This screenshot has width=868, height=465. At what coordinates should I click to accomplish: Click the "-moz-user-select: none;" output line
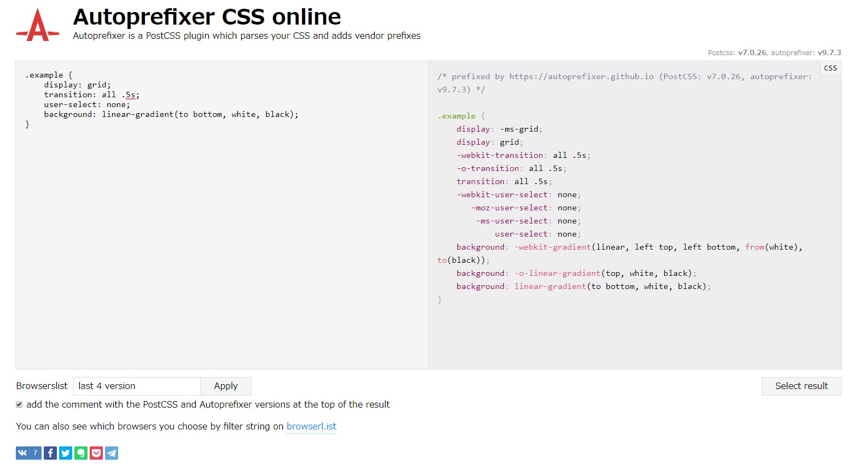[526, 208]
